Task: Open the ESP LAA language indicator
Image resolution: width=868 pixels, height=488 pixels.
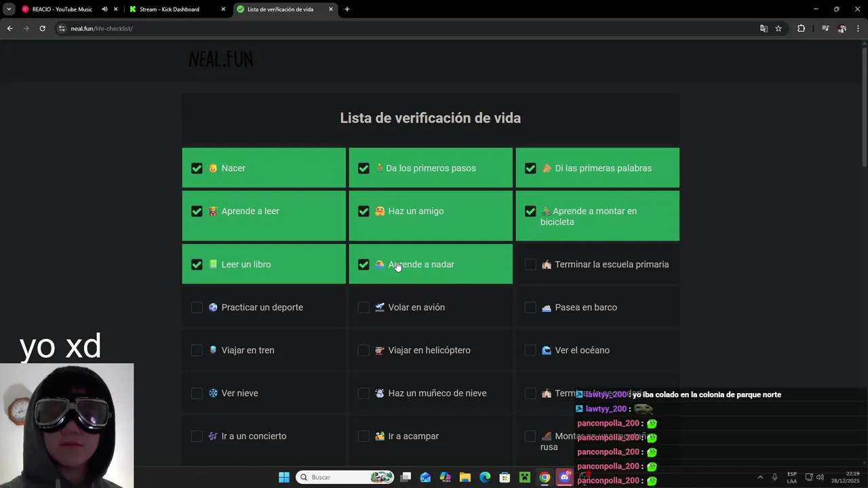Action: pyautogui.click(x=792, y=477)
